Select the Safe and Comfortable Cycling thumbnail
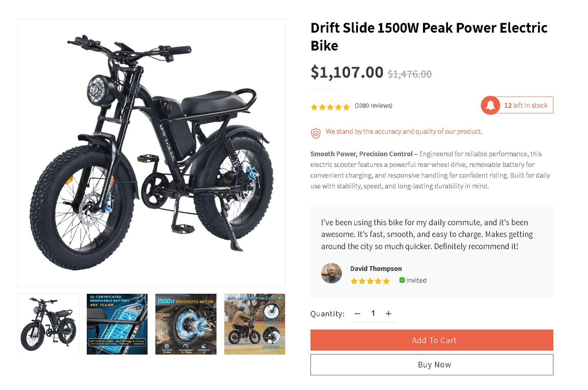 pos(255,324)
